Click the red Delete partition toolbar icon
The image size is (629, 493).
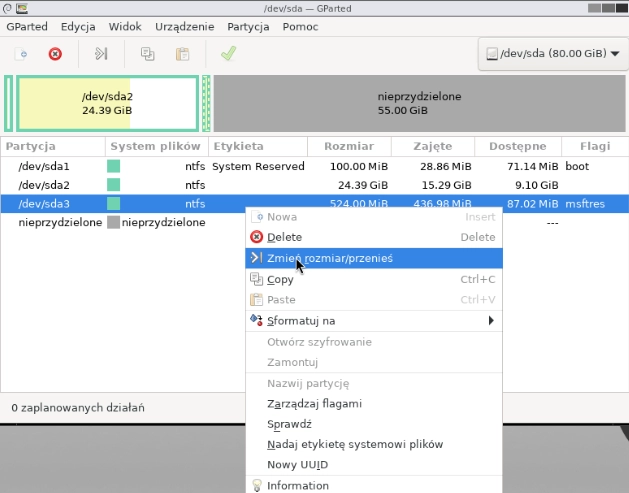coord(55,54)
